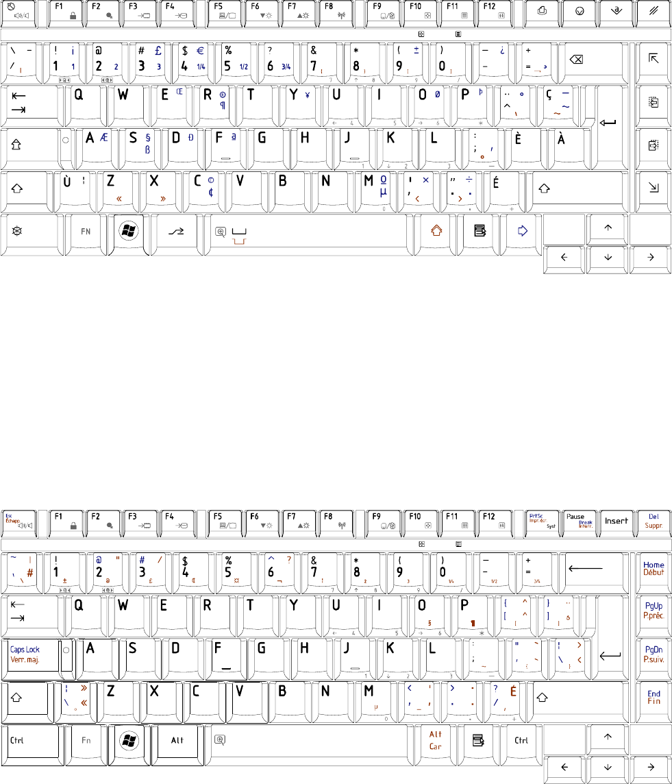The width and height of the screenshot is (672, 784).
Task: Click the Control key with the helm-wheel icon
Action: (x=32, y=235)
